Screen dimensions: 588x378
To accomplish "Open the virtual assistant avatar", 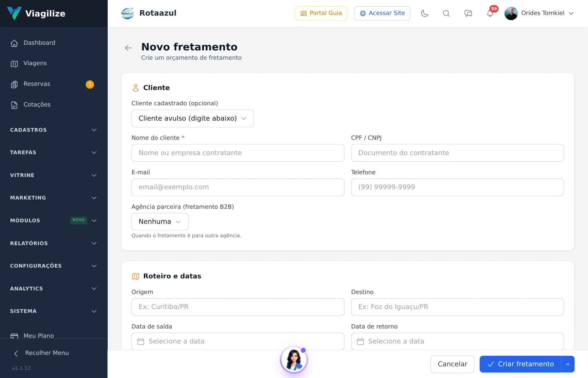I will point(294,360).
